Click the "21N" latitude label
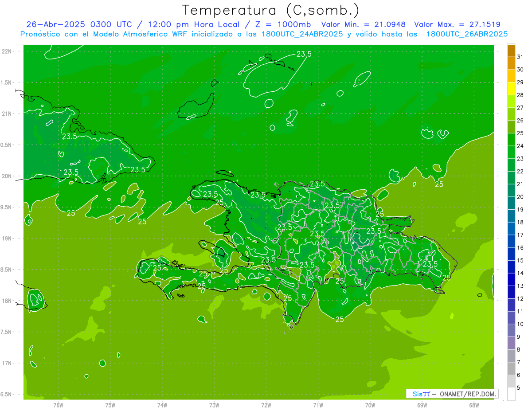 pos(7,114)
